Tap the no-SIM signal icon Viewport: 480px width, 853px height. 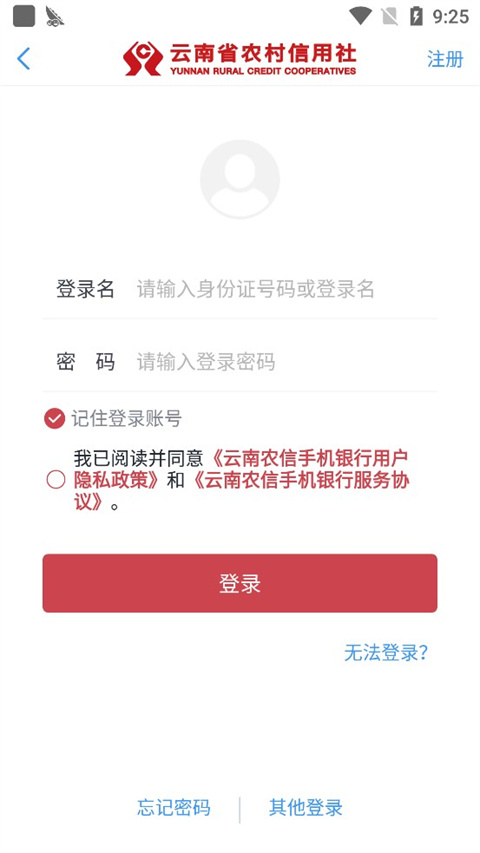pos(389,16)
